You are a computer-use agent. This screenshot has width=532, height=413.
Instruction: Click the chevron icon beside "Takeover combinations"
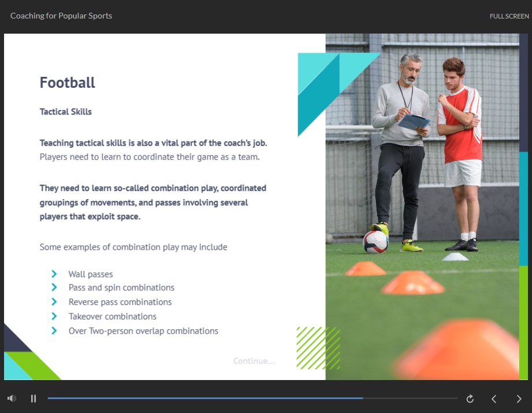(x=54, y=316)
